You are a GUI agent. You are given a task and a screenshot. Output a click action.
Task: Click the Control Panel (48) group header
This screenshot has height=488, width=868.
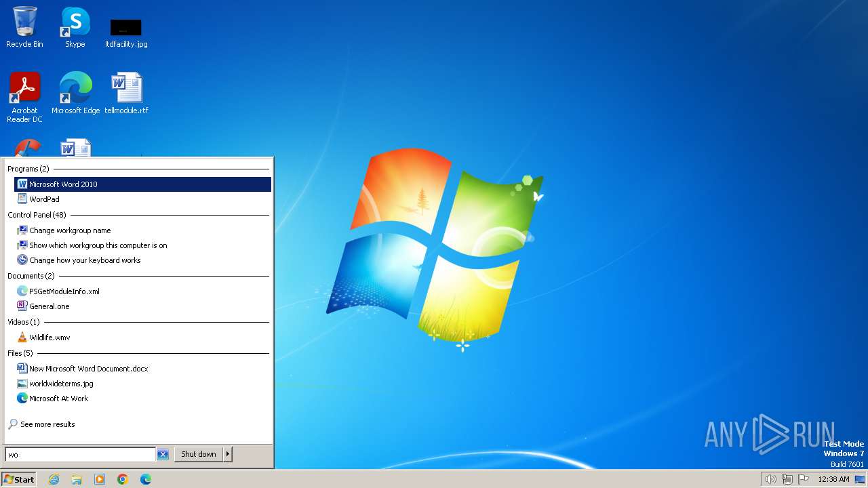[x=37, y=215]
